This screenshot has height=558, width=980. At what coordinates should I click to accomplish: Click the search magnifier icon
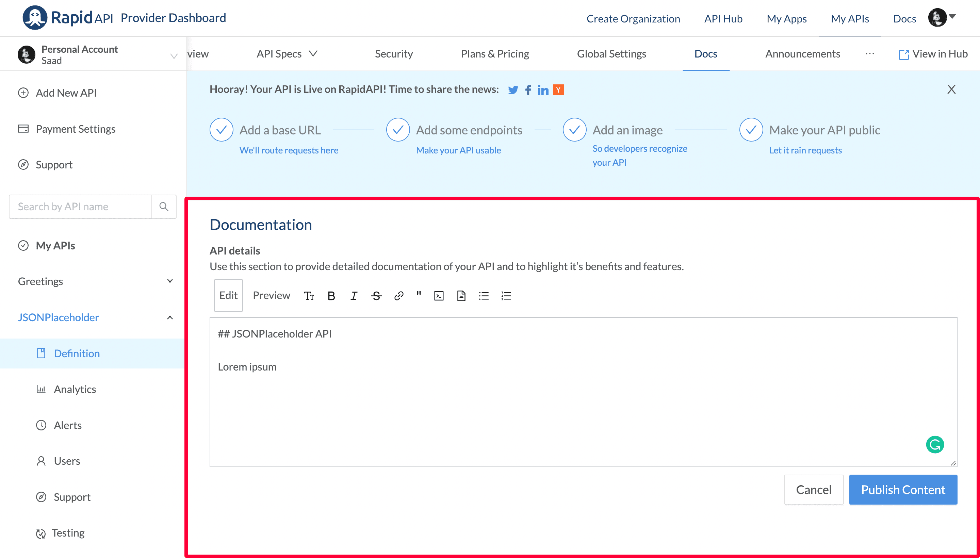(164, 207)
